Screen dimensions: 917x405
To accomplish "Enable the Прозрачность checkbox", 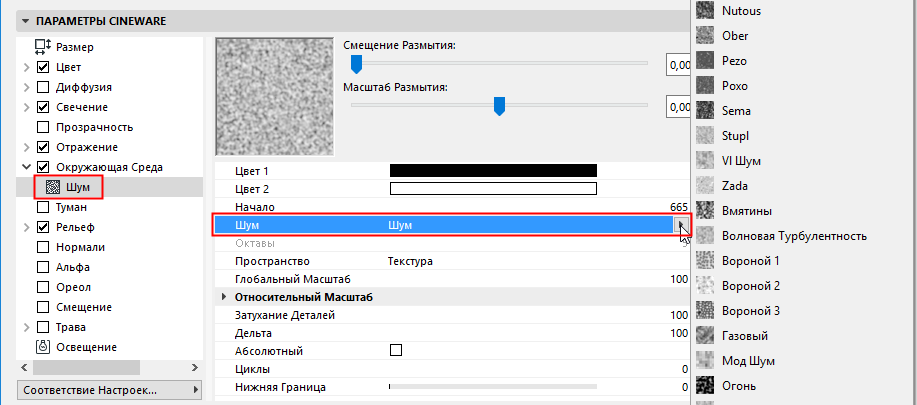I will point(43,127).
